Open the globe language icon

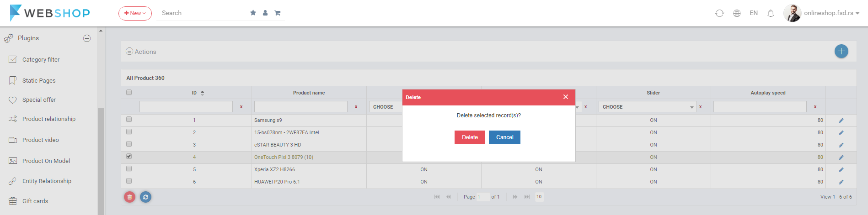[737, 13]
